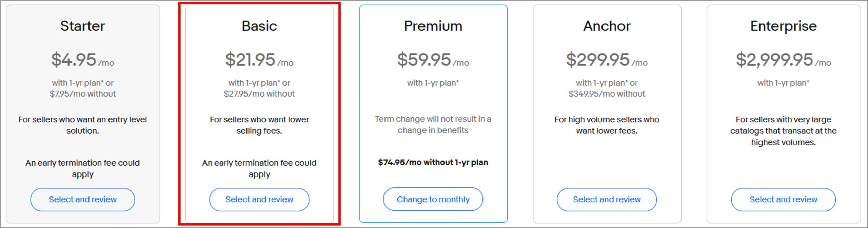This screenshot has height=228, width=868.
Task: Select the Premium plan heading
Action: click(433, 26)
